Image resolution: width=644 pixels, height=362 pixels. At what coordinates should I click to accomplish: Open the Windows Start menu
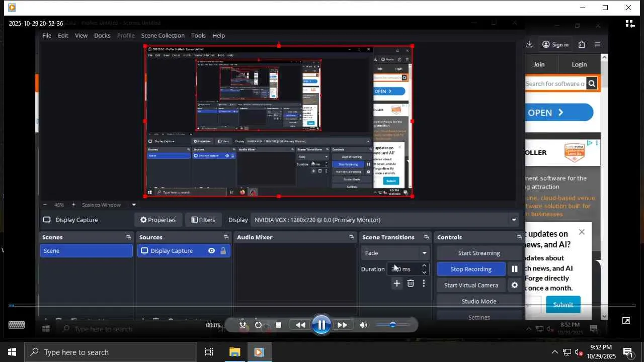(12, 352)
